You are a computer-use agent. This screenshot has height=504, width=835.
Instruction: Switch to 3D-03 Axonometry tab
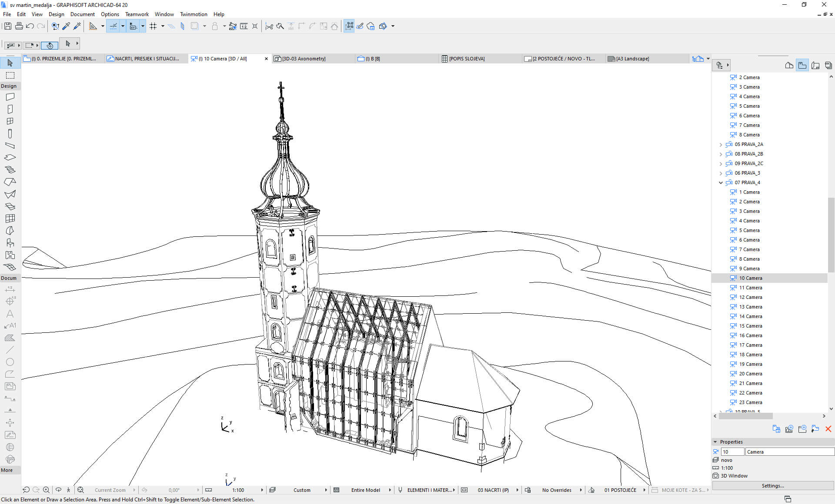[x=304, y=59]
